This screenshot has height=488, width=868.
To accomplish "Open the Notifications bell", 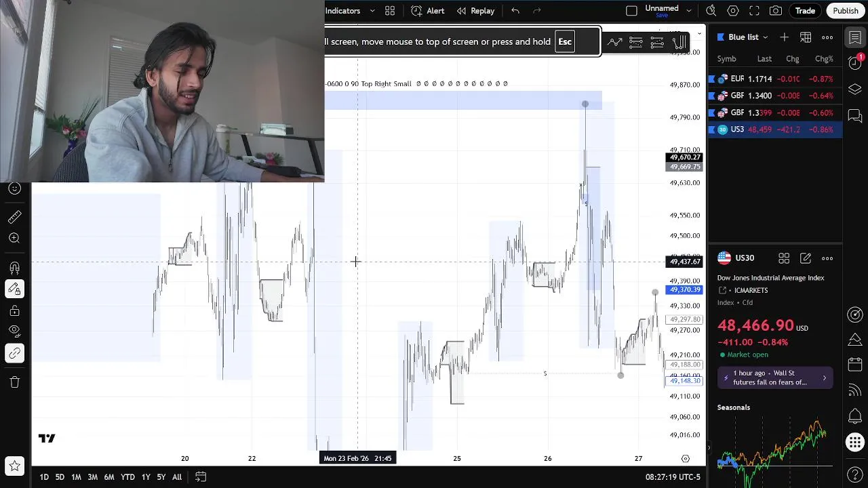I will tap(855, 416).
